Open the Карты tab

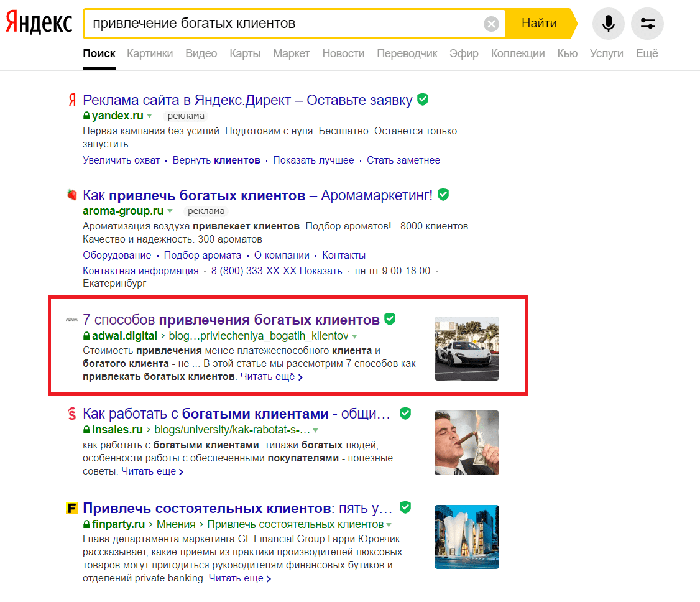[245, 53]
